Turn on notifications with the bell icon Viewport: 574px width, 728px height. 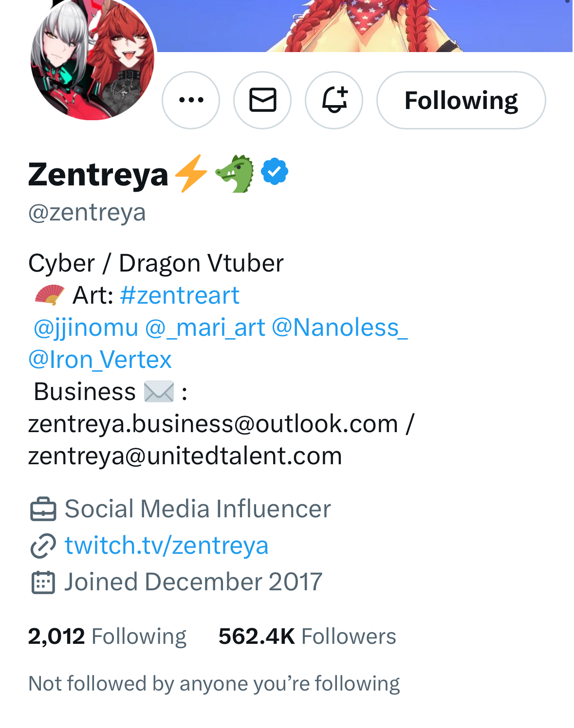point(334,100)
